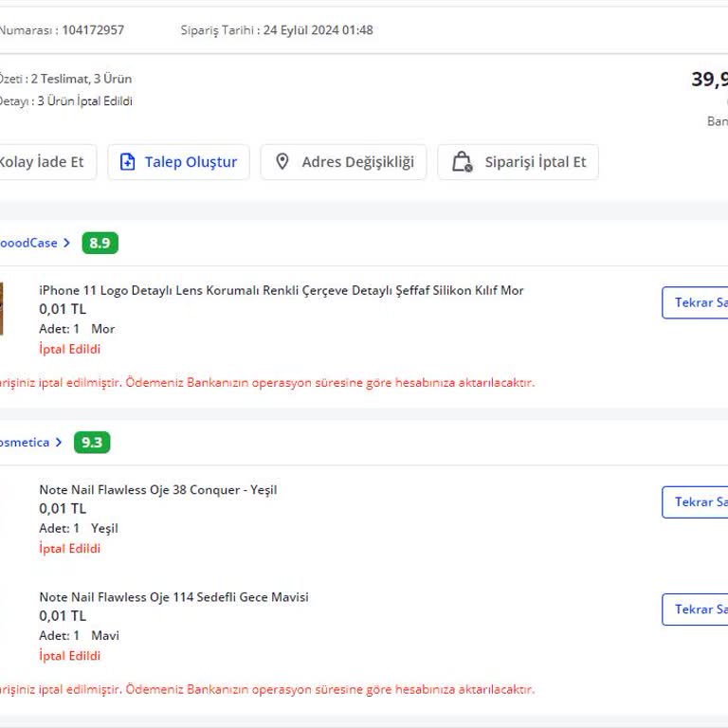Click the refund notice under the GooodCase delivery
The height and width of the screenshot is (728, 728).
tap(267, 383)
